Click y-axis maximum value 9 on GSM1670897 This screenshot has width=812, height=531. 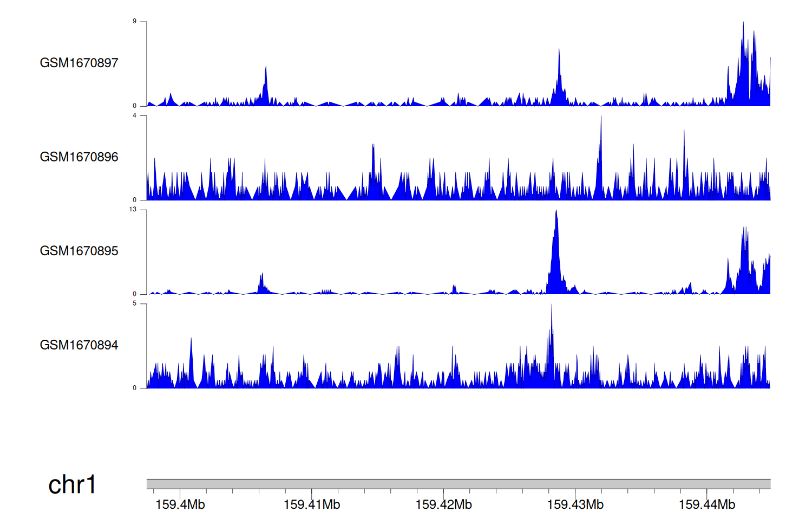coord(135,22)
